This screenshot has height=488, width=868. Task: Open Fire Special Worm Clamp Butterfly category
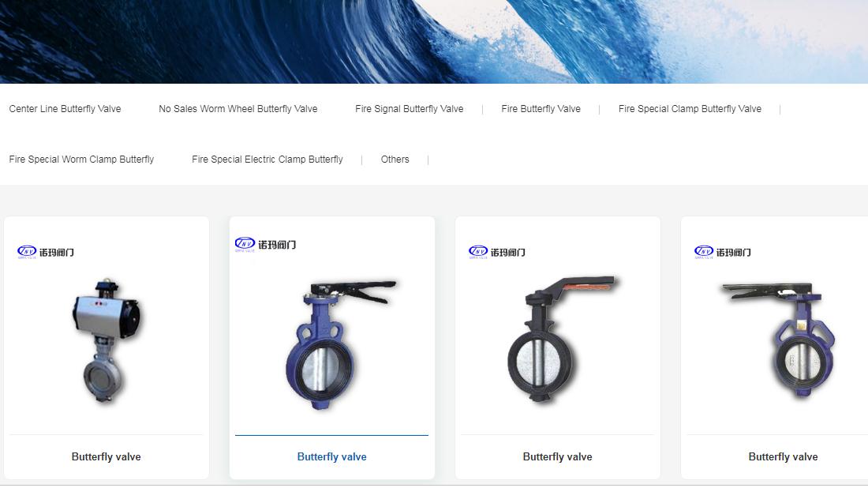coord(81,160)
